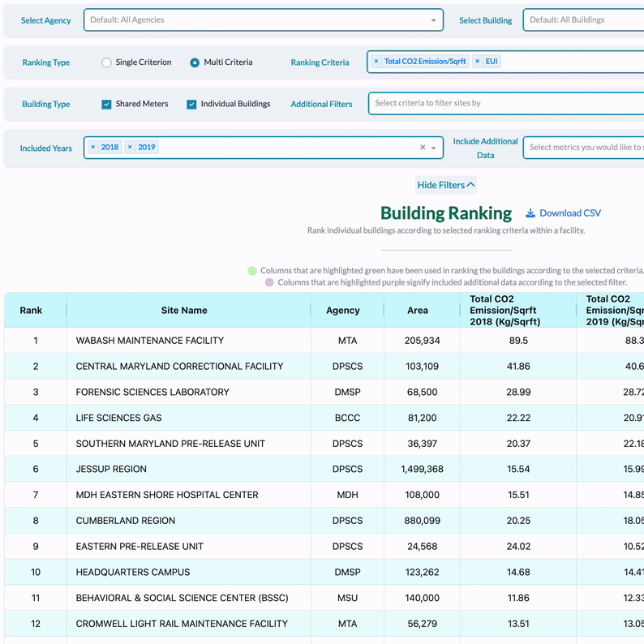Open the Select Building dropdown
The image size is (644, 644).
(584, 20)
